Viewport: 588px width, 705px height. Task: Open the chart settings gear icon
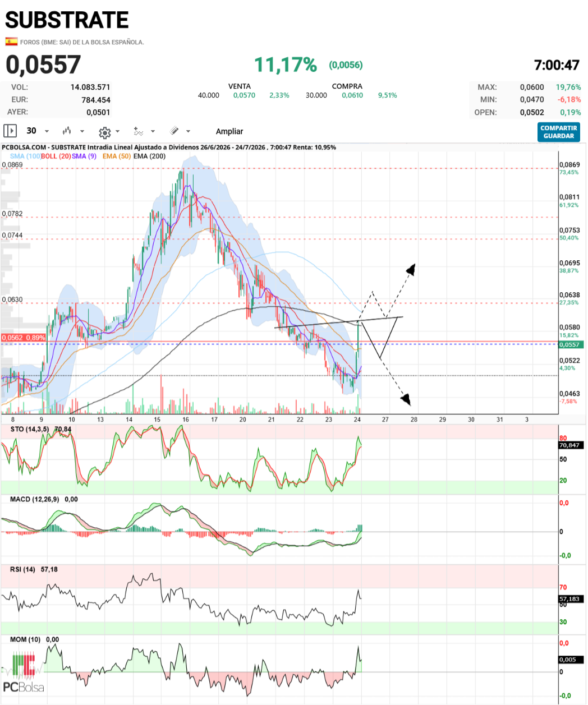(104, 132)
